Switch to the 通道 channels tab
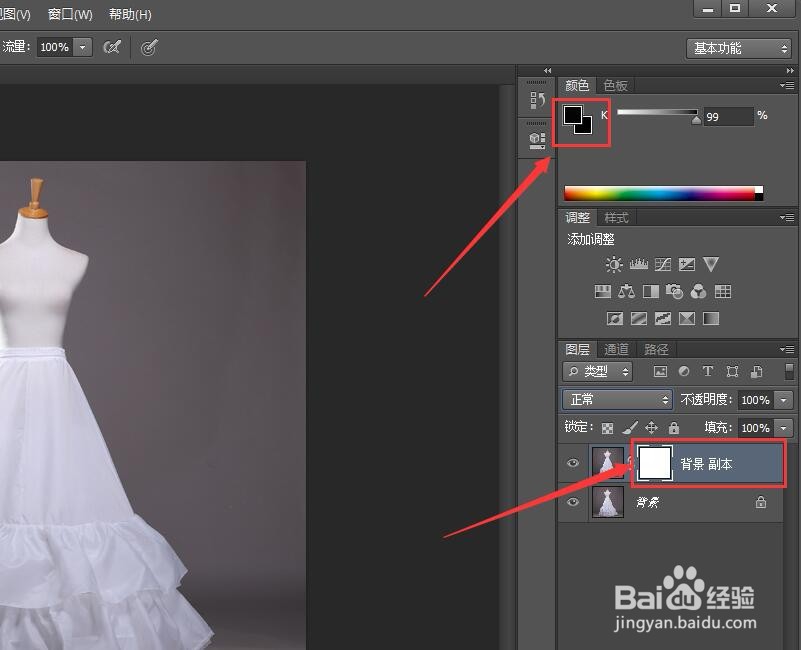This screenshot has height=650, width=801. (x=617, y=350)
